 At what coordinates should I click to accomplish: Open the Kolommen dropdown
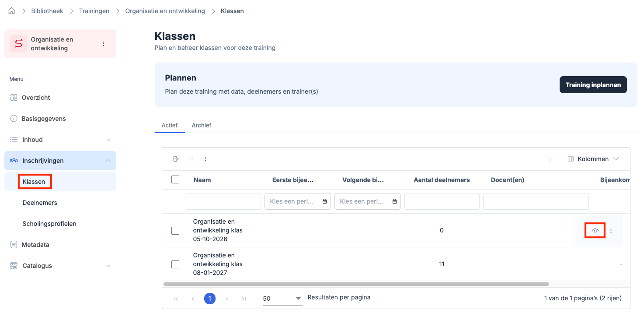tap(593, 159)
